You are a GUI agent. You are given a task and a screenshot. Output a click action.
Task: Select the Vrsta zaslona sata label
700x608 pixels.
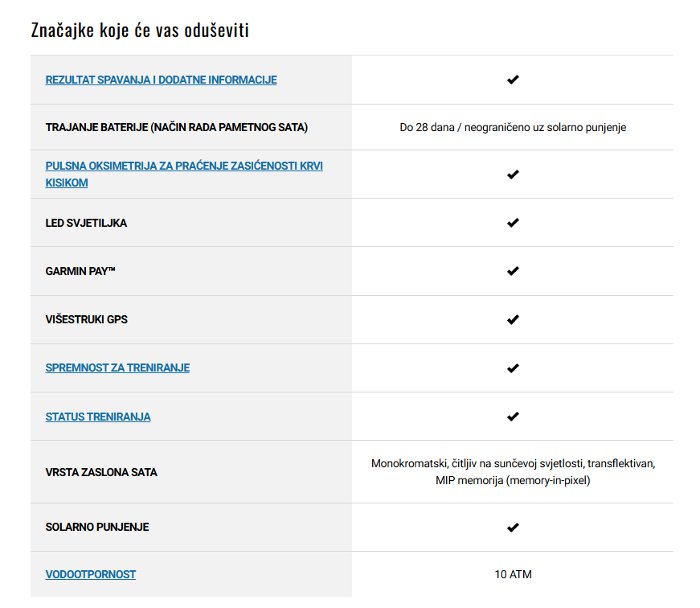point(101,472)
